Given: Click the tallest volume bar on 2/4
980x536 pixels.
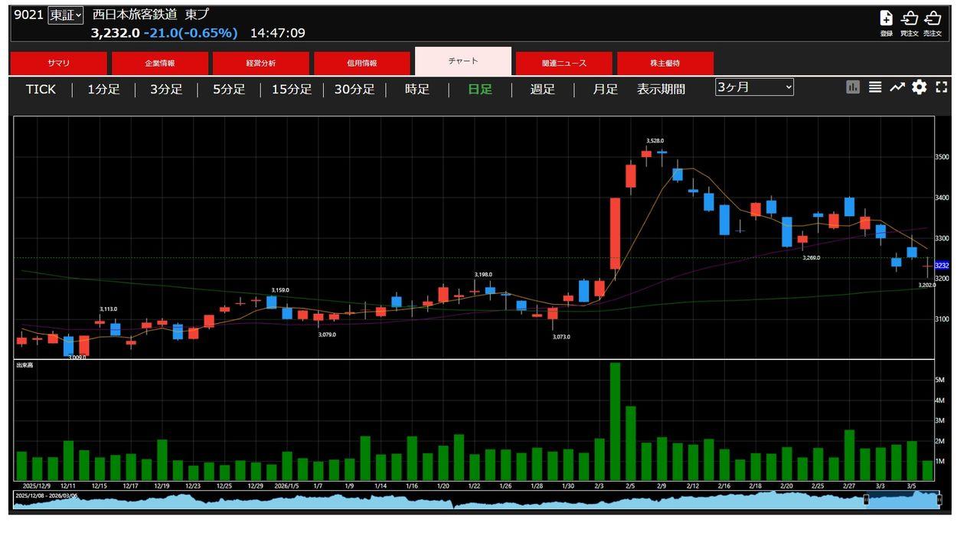Looking at the screenshot, I should [615, 421].
